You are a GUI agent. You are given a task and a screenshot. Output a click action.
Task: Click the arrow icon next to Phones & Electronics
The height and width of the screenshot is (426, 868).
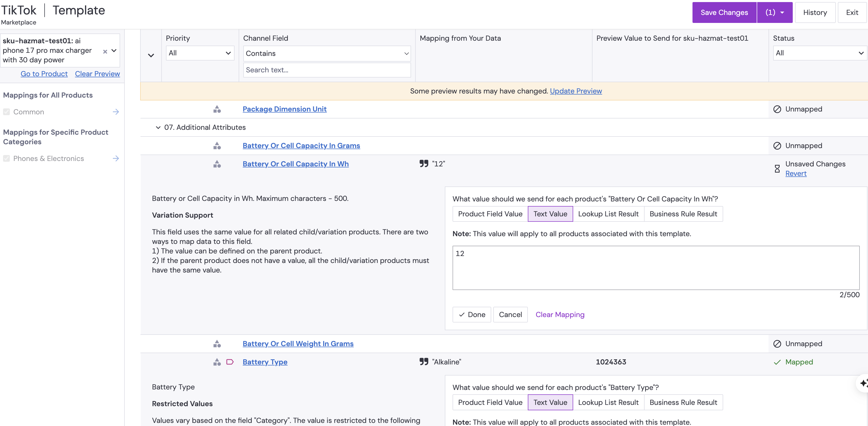(x=115, y=159)
